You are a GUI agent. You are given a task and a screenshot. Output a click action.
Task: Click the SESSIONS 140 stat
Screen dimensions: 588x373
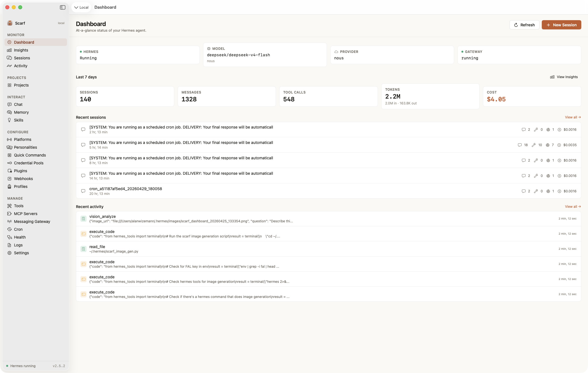click(125, 96)
